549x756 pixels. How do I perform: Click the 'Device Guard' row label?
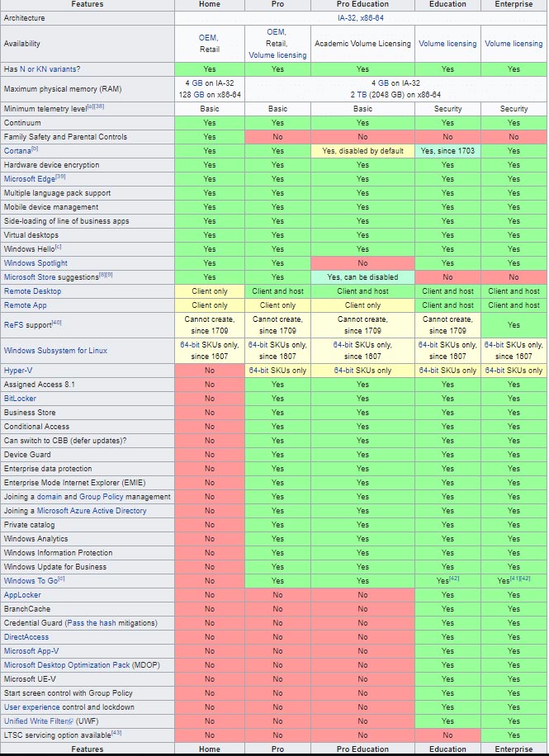(27, 455)
